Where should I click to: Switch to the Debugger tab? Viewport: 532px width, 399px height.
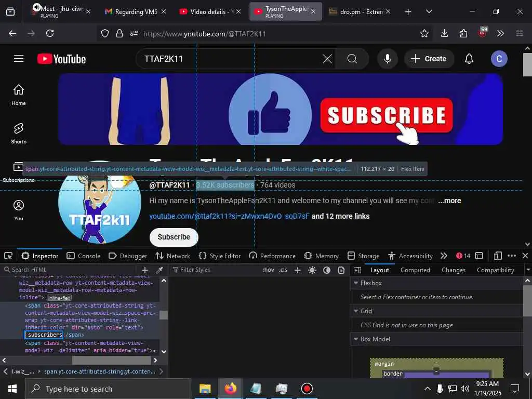coord(128,256)
